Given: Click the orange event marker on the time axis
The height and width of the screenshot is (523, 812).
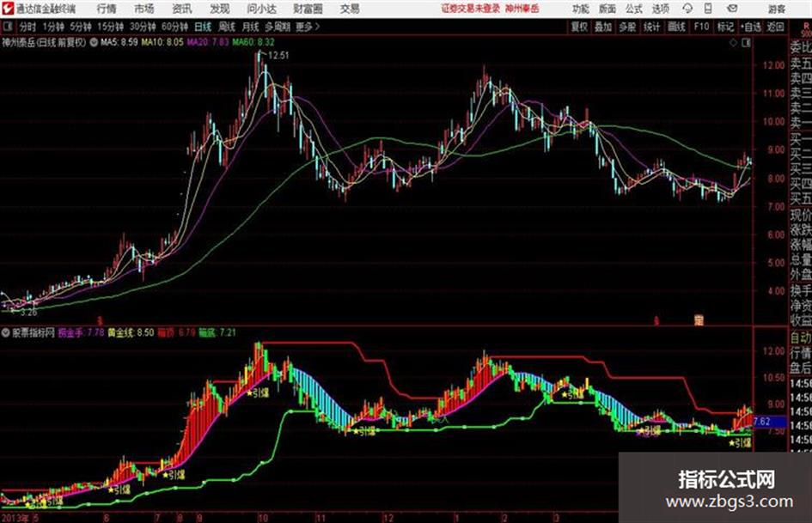Looking at the screenshot, I should point(699,320).
